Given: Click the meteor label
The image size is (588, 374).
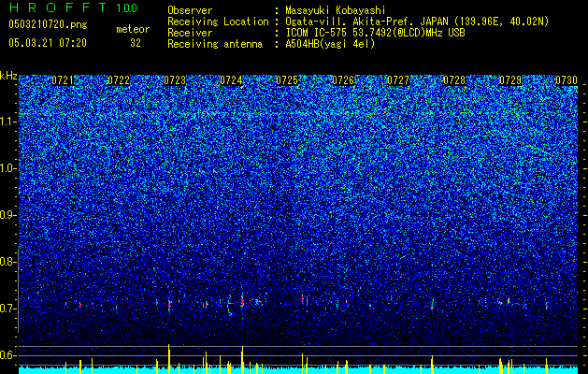Looking at the screenshot, I should pos(133,29).
